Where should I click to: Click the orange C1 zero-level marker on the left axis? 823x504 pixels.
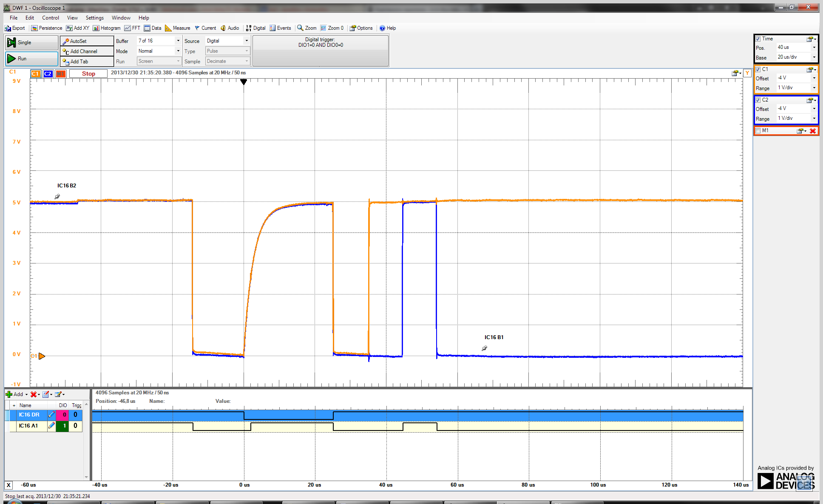41,356
